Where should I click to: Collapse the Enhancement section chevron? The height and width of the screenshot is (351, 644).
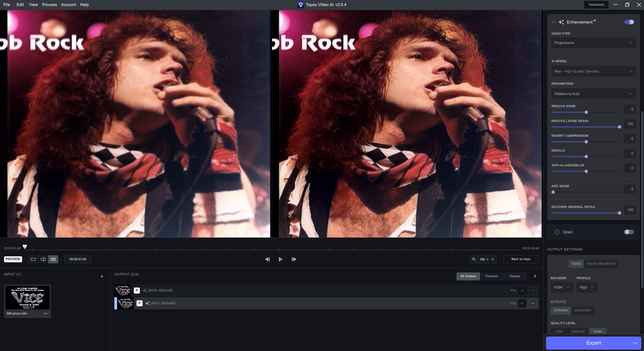coord(553,22)
